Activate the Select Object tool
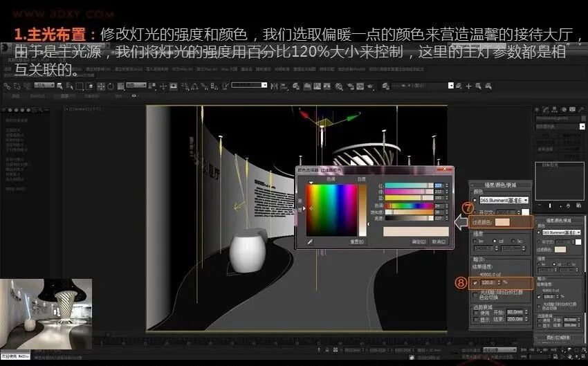 point(59,86)
